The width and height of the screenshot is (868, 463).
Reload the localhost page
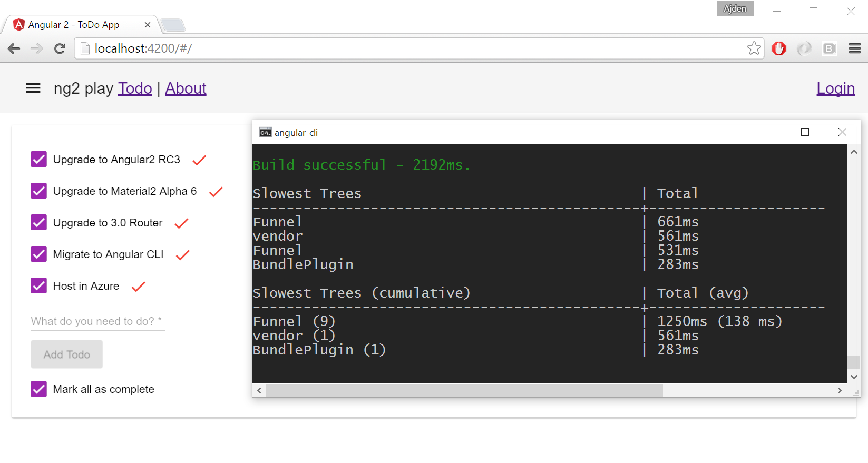(x=60, y=48)
